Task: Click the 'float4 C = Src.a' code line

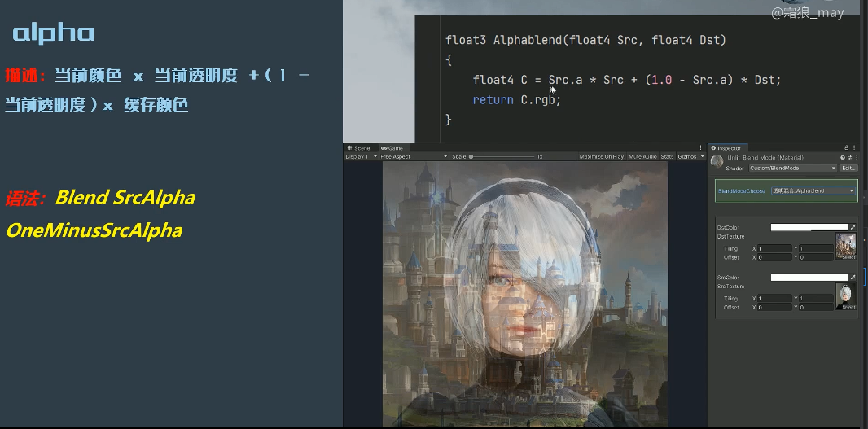Action: [627, 80]
